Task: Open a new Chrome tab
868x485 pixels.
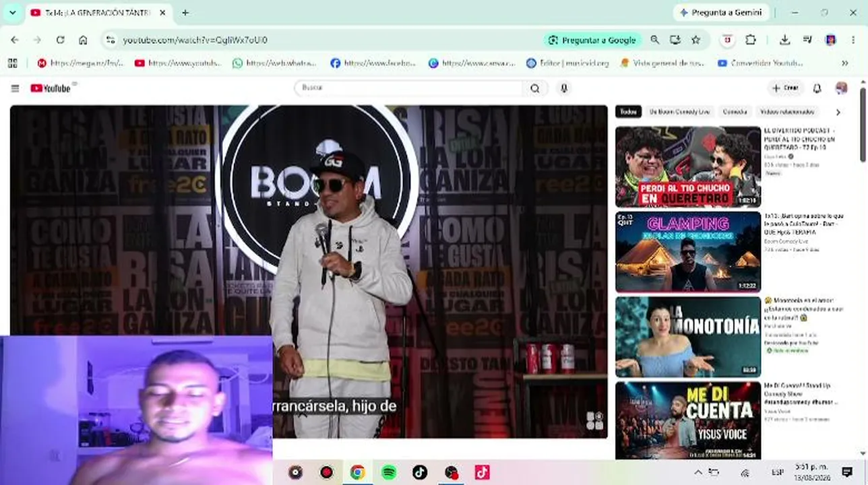Action: click(185, 13)
